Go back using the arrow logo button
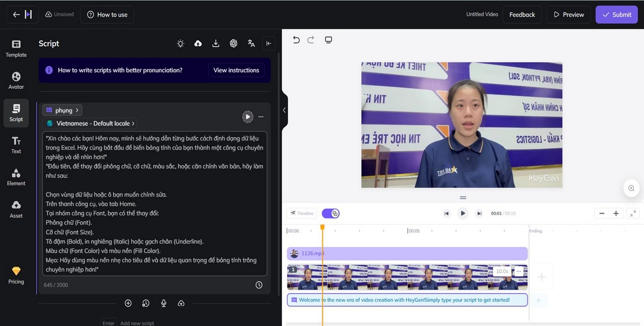Image resolution: width=644 pixels, height=326 pixels. [23, 15]
